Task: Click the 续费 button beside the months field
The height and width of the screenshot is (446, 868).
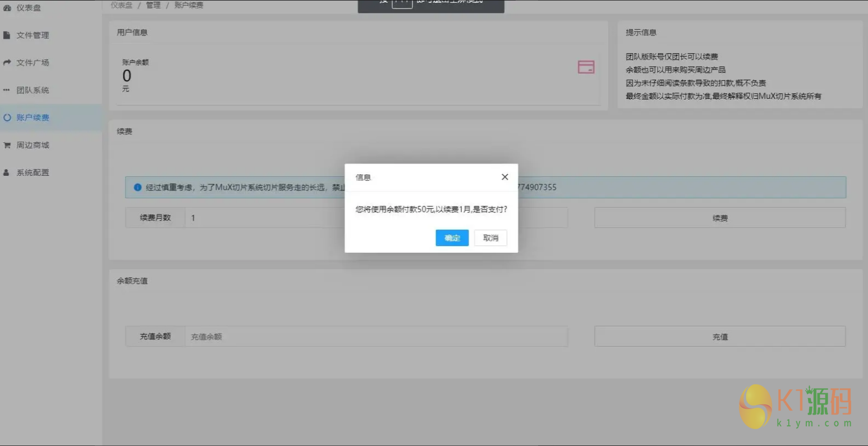Action: 720,217
